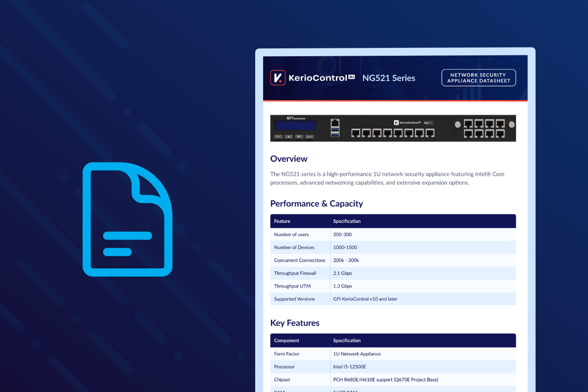Select the Performance & Capacity heading

click(317, 204)
